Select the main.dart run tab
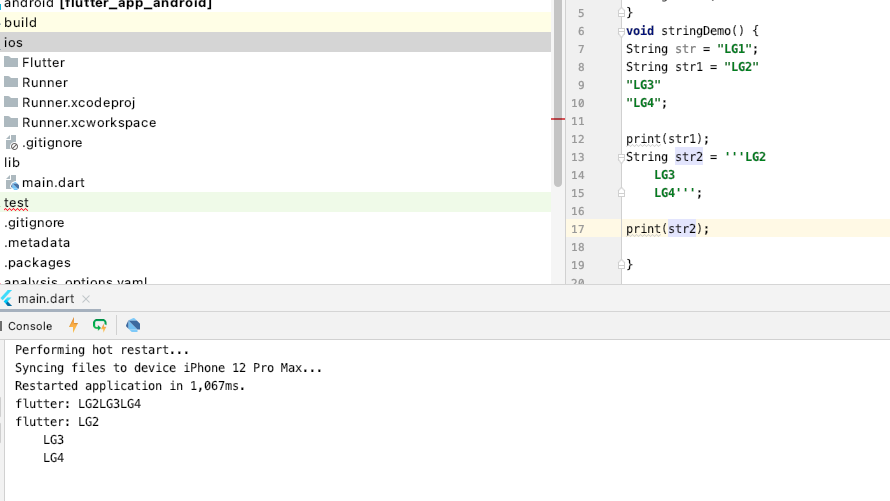 tap(45, 298)
